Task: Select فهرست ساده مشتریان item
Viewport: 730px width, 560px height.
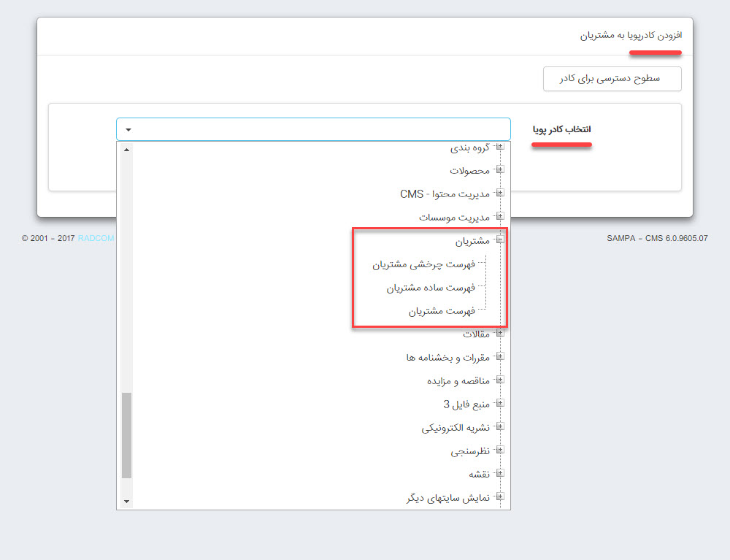Action: [431, 287]
